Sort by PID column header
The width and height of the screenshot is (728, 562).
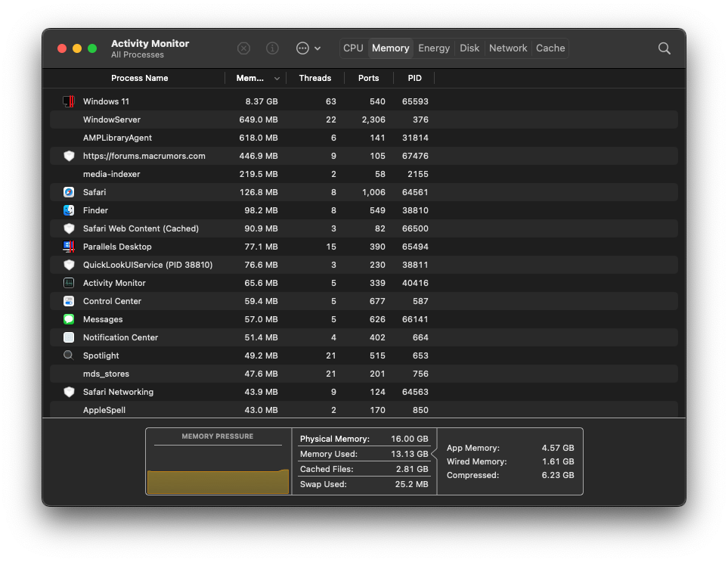coord(414,78)
